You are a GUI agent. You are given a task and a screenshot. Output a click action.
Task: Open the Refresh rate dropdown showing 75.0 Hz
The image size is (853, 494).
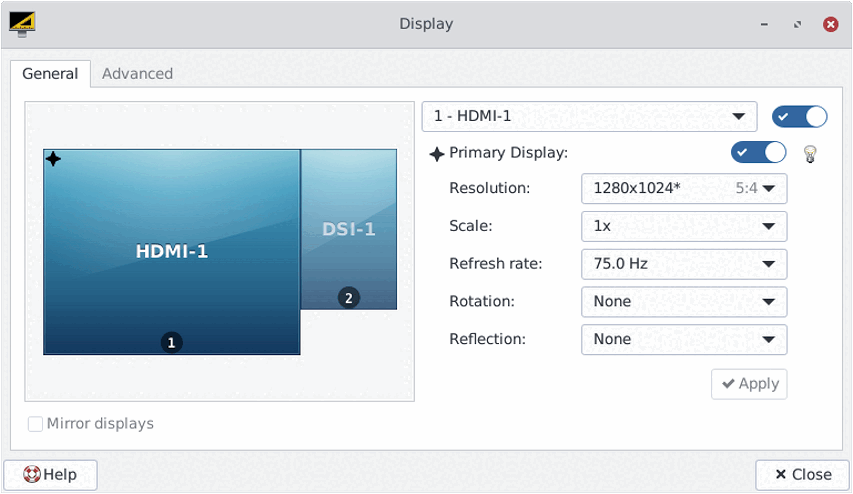point(684,264)
